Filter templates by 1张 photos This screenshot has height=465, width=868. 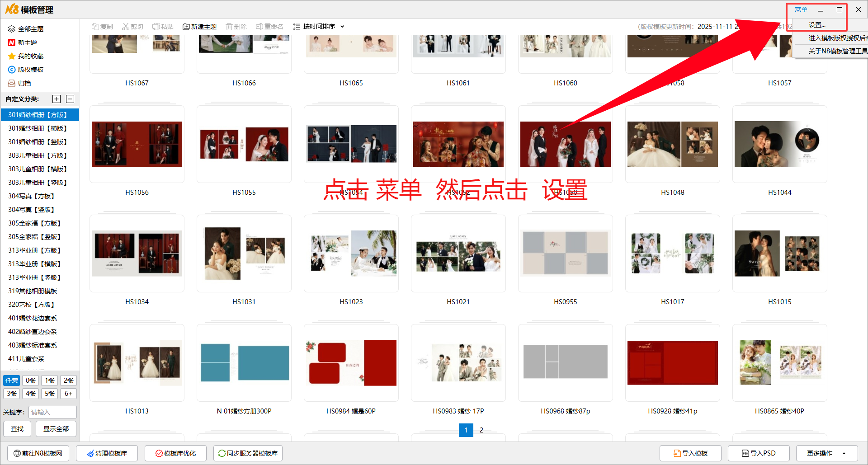(50, 380)
